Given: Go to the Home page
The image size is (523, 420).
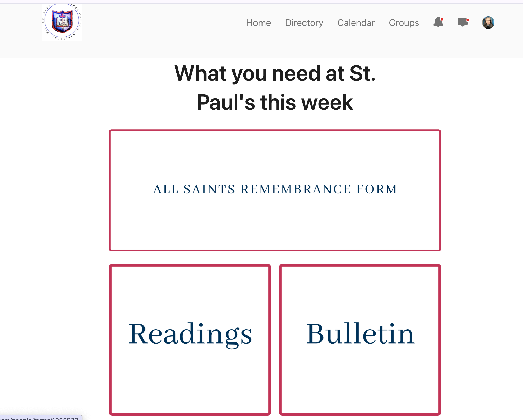Looking at the screenshot, I should click(x=258, y=23).
